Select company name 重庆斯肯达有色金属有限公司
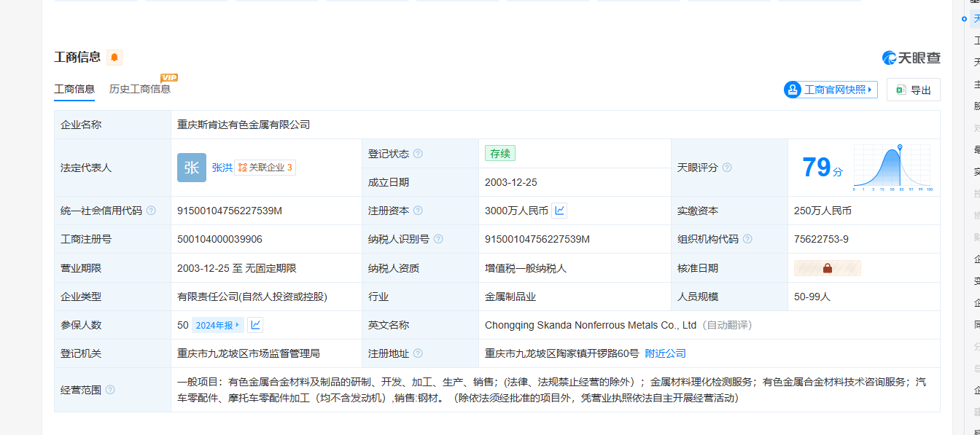The width and height of the screenshot is (980, 435). [x=244, y=125]
